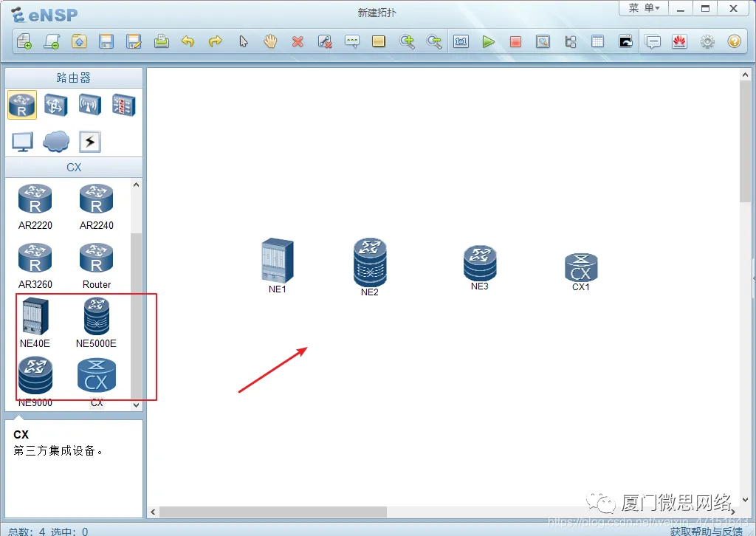Click canvas vertical scroll up arrow
The height and width of the screenshot is (536, 756).
click(x=745, y=75)
